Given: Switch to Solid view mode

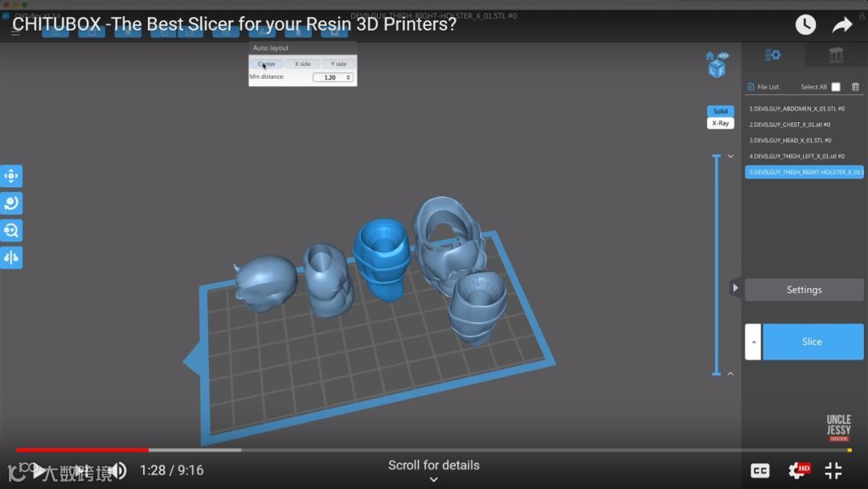Looking at the screenshot, I should point(720,111).
